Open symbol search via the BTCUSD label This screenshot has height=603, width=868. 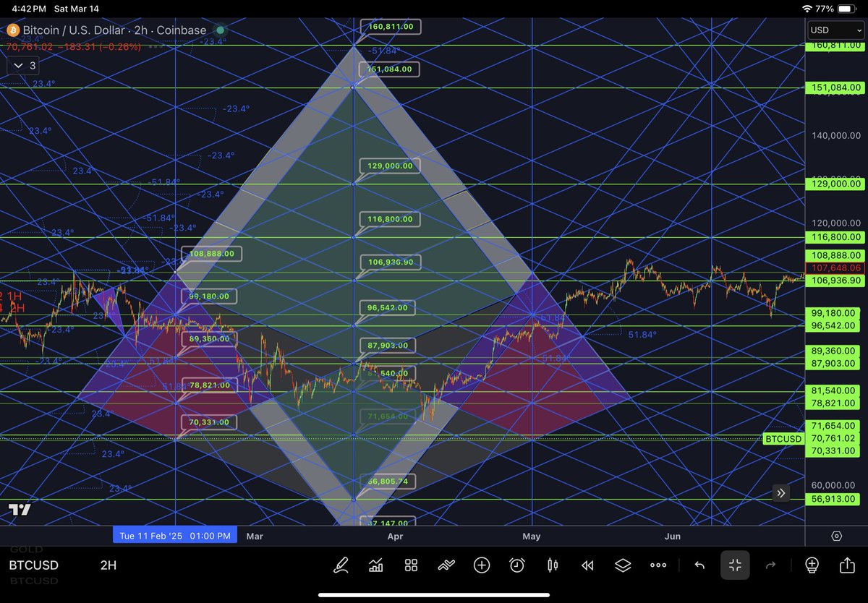[33, 565]
